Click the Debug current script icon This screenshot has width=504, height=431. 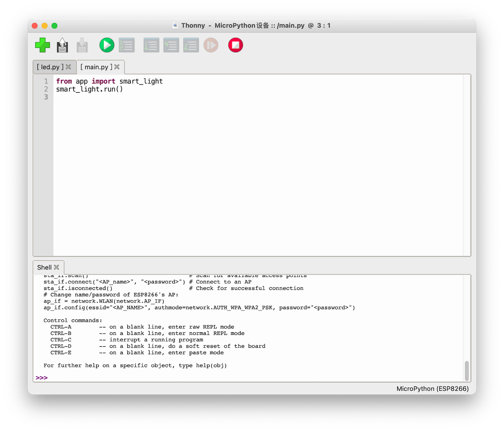pyautogui.click(x=126, y=45)
